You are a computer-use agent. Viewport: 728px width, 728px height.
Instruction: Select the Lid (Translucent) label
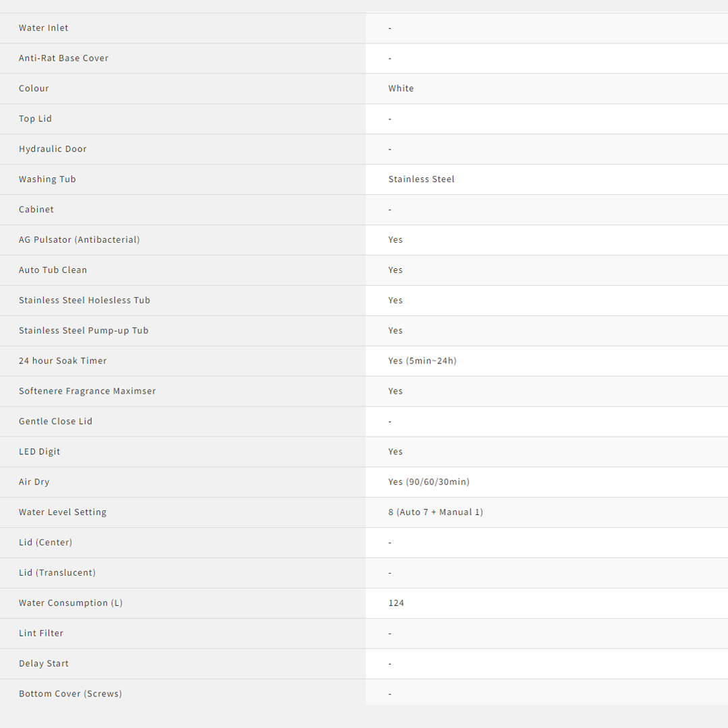tap(57, 573)
